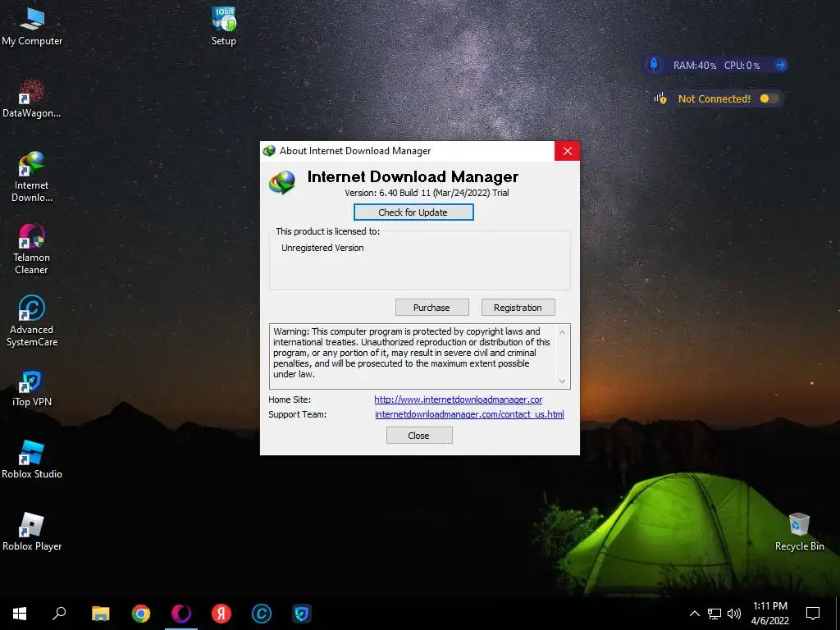
Task: Expand the RAM/CPU widget arrow
Action: pyautogui.click(x=781, y=65)
